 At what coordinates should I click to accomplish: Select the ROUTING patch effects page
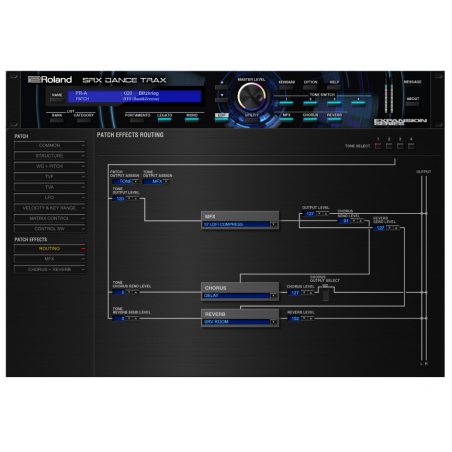click(x=50, y=248)
